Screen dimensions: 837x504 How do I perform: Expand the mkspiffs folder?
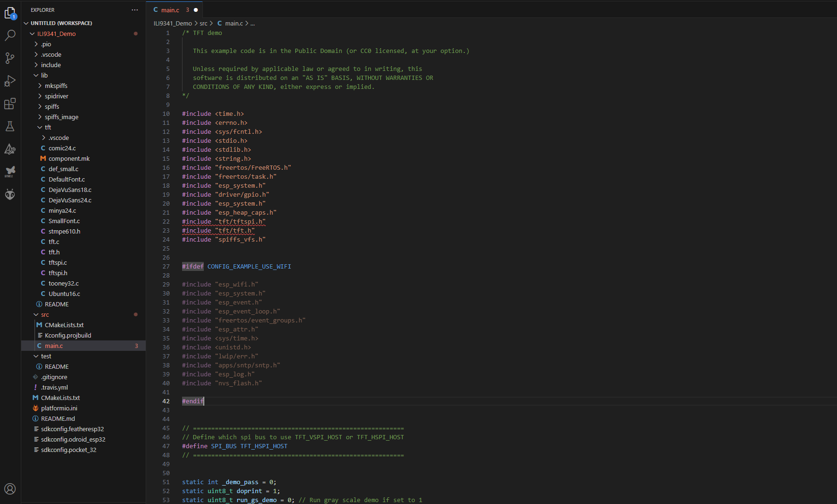point(40,86)
